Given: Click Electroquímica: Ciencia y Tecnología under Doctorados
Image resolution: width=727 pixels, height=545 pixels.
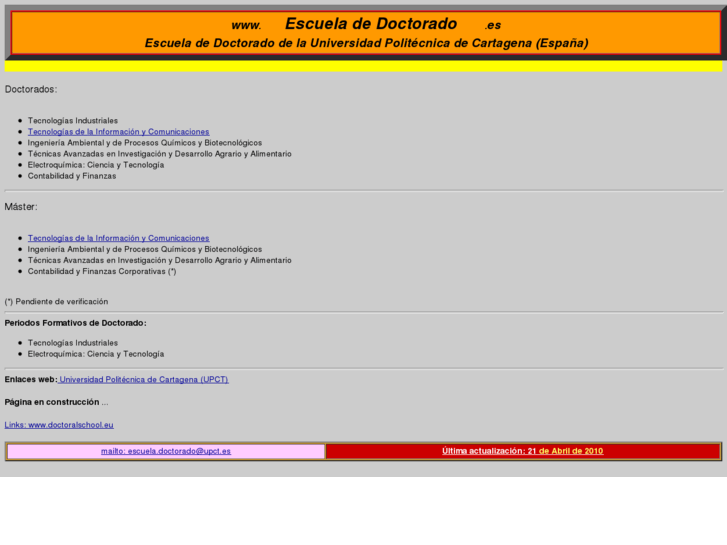Looking at the screenshot, I should (96, 165).
